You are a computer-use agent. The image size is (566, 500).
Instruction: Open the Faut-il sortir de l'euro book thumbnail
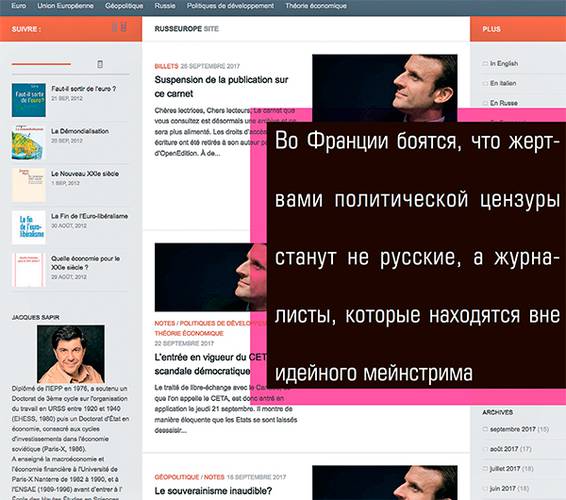(29, 100)
